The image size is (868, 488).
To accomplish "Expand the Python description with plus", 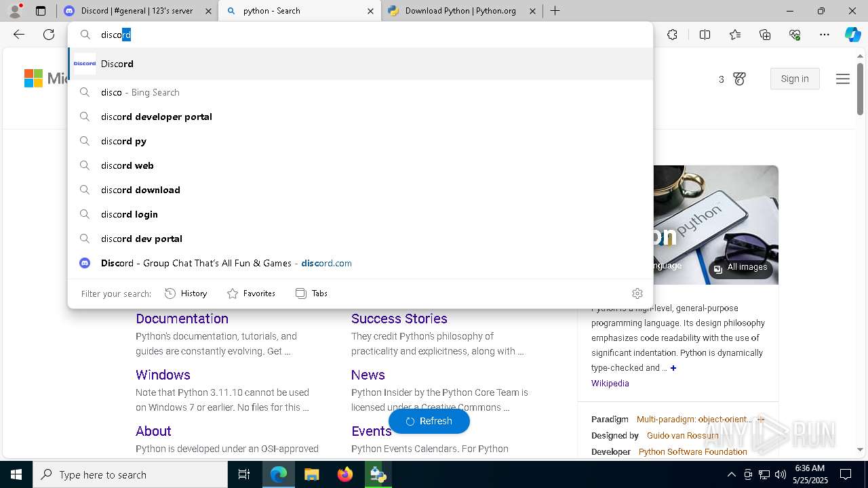I will tap(673, 368).
